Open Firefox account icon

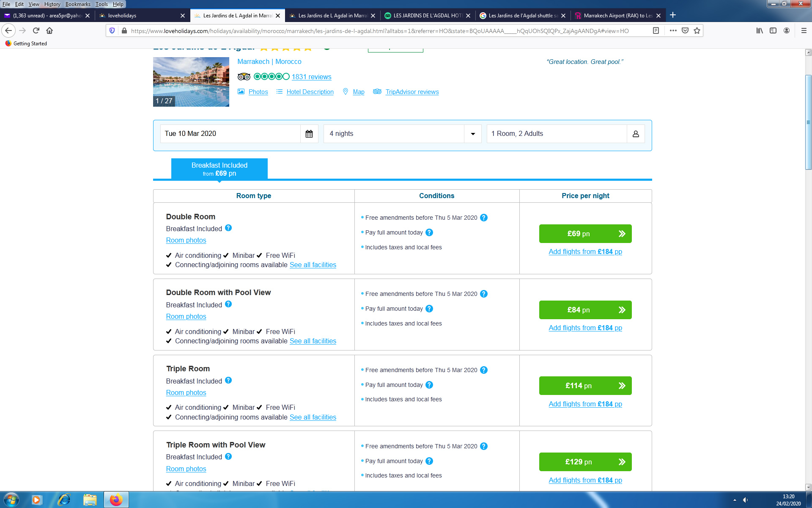(787, 30)
